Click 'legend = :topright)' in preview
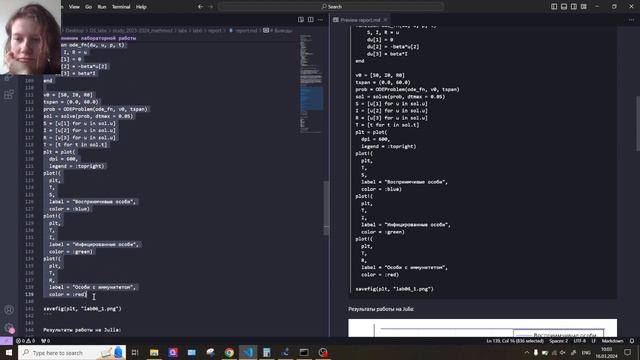This screenshot has width=640, height=360. 389,146
